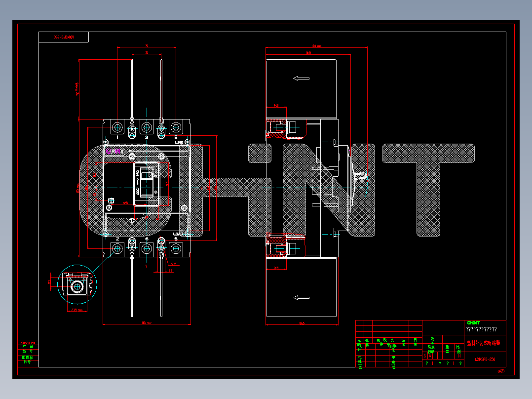532x399 pixels.
Task: Click the LINE label on the breaker
Action: tap(179, 142)
